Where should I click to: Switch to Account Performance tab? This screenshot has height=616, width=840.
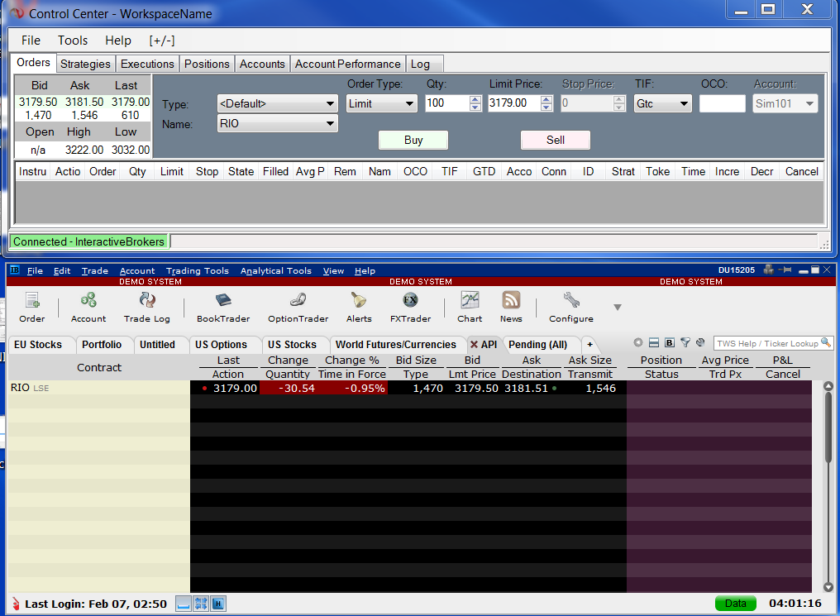coord(348,64)
